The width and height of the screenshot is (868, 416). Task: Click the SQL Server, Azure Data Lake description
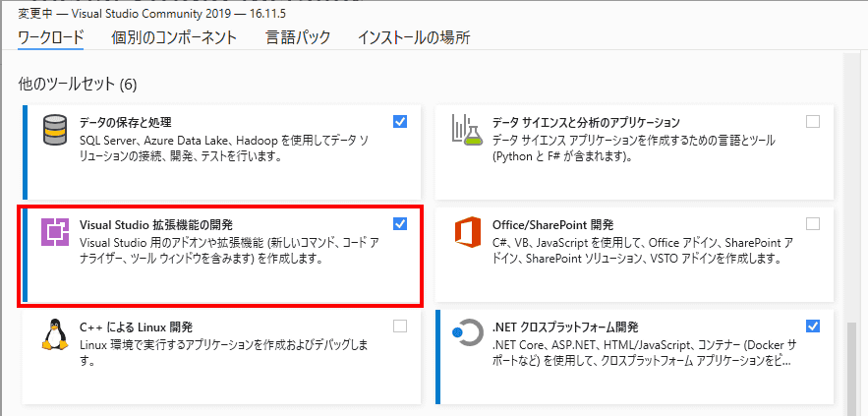coord(224,147)
